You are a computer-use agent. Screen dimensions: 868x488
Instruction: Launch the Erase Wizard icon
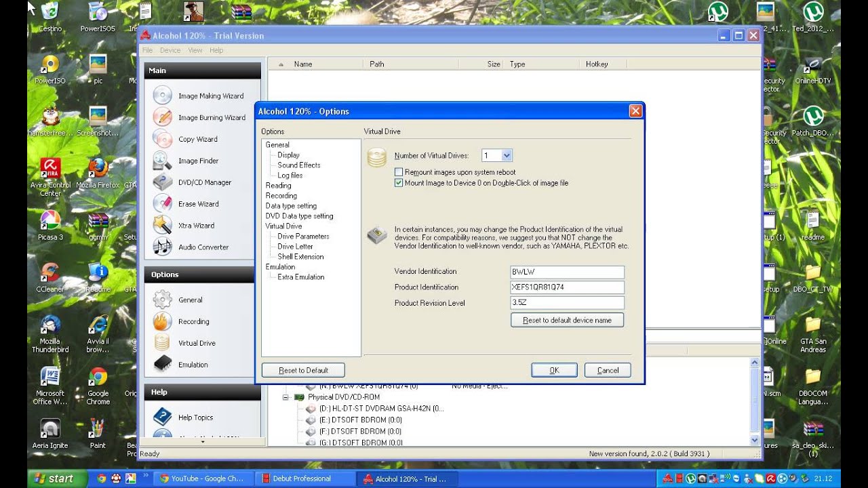(x=163, y=203)
